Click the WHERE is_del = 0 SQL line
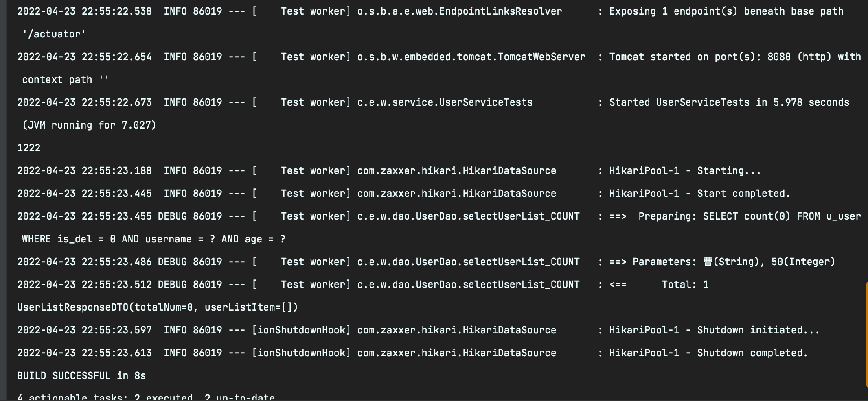 coord(153,239)
